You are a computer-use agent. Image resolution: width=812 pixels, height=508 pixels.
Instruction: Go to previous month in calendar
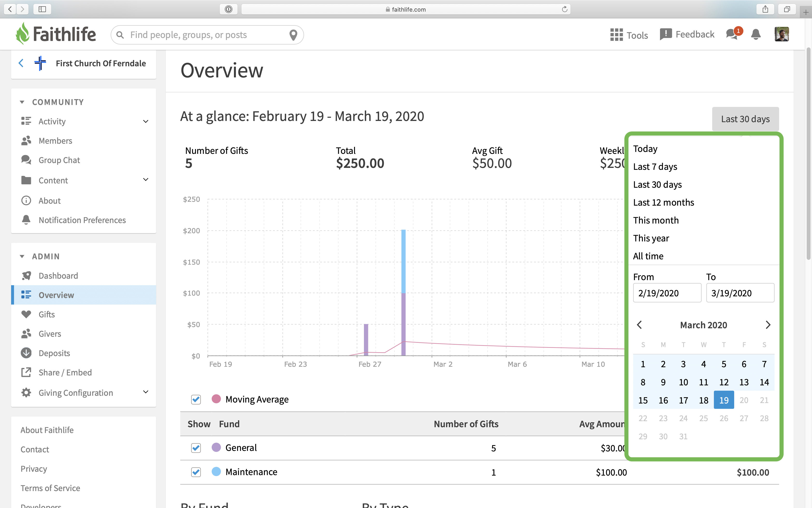pos(639,325)
